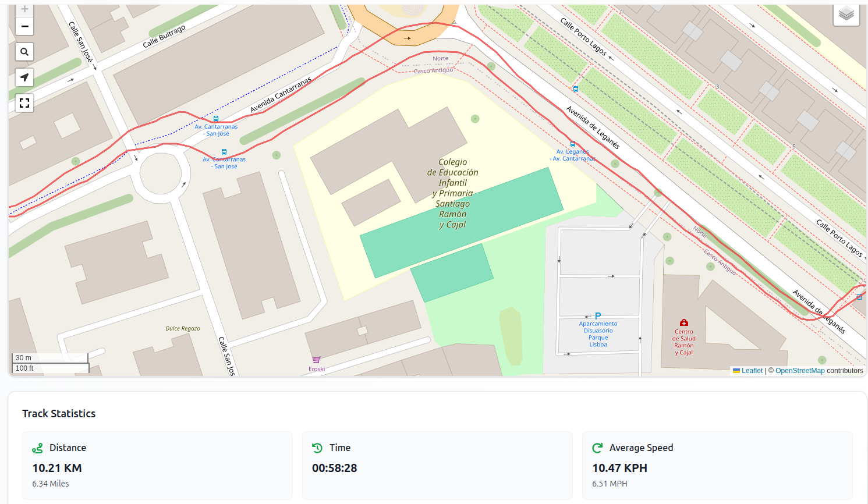Click the Distance route icon

pos(38,448)
